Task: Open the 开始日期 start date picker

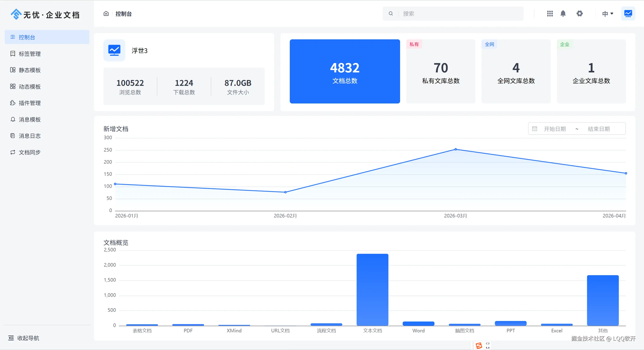Action: pos(555,129)
